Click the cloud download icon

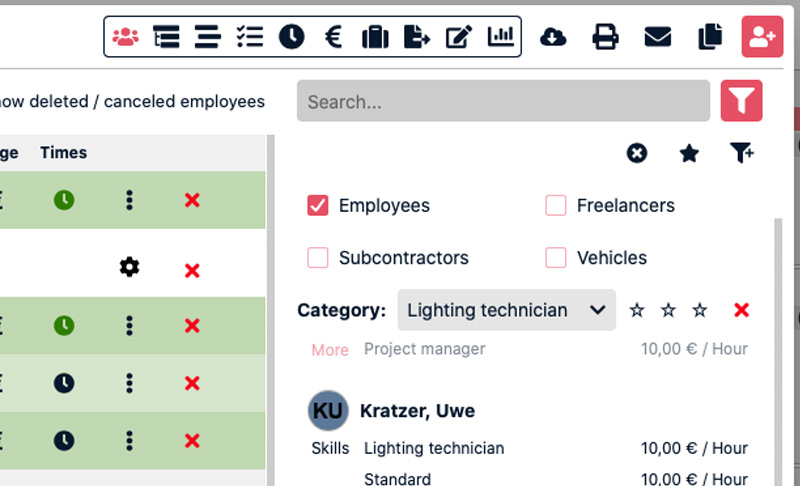pyautogui.click(x=553, y=37)
